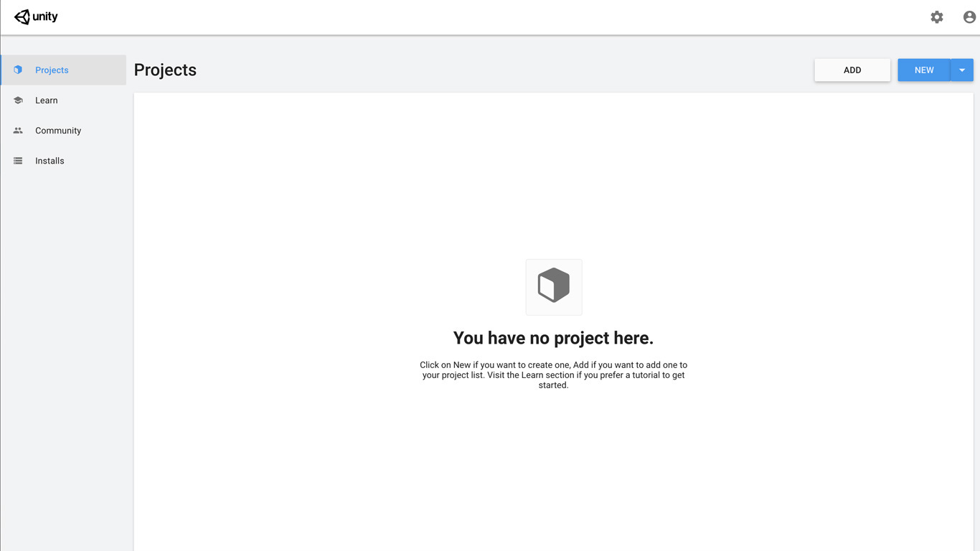This screenshot has height=551, width=980.
Task: Click the Projects page heading
Action: (165, 70)
